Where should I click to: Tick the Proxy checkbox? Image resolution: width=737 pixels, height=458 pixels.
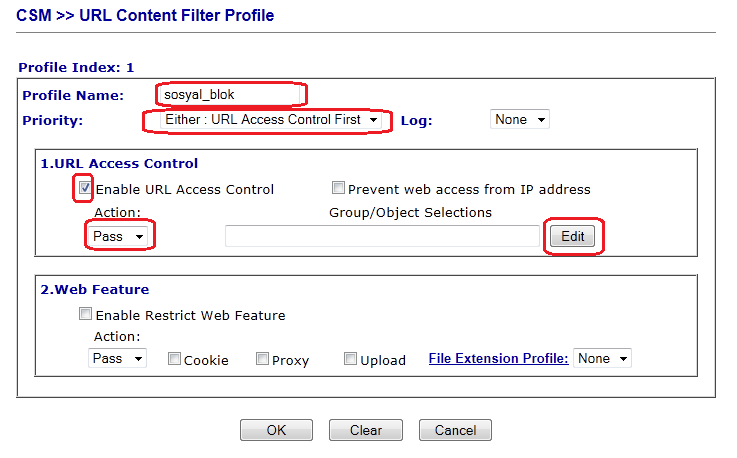coord(262,359)
